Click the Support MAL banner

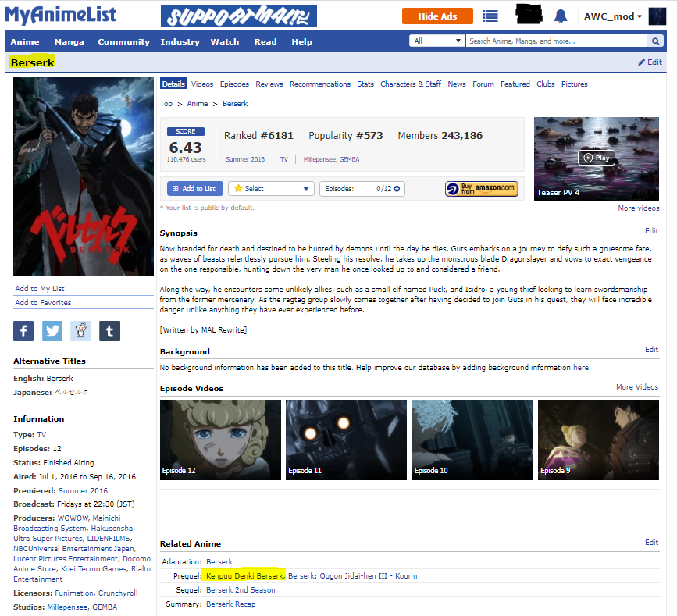click(x=239, y=16)
